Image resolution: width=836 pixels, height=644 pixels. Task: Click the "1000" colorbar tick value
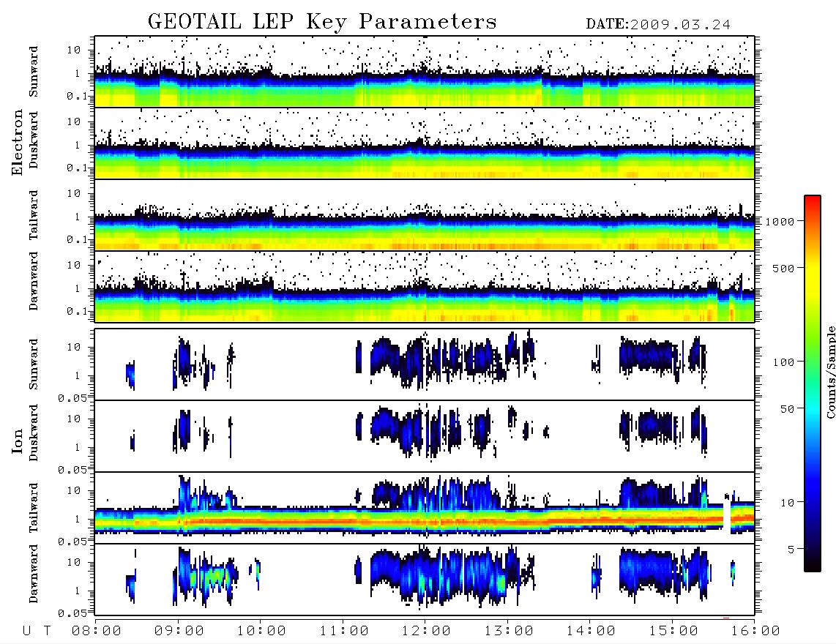[780, 222]
